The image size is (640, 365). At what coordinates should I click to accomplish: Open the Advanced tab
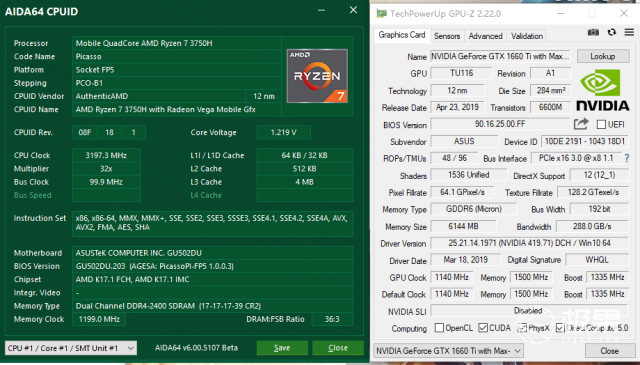485,36
